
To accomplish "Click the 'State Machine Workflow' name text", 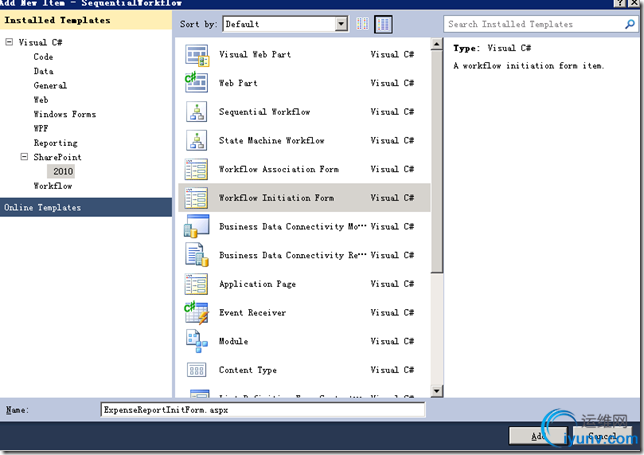I will coord(271,141).
